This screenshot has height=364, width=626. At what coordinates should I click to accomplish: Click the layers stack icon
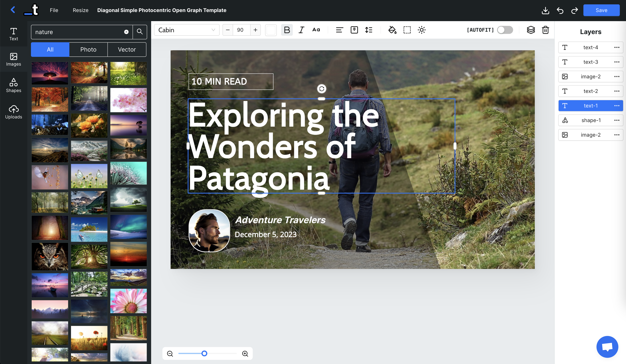tap(531, 30)
